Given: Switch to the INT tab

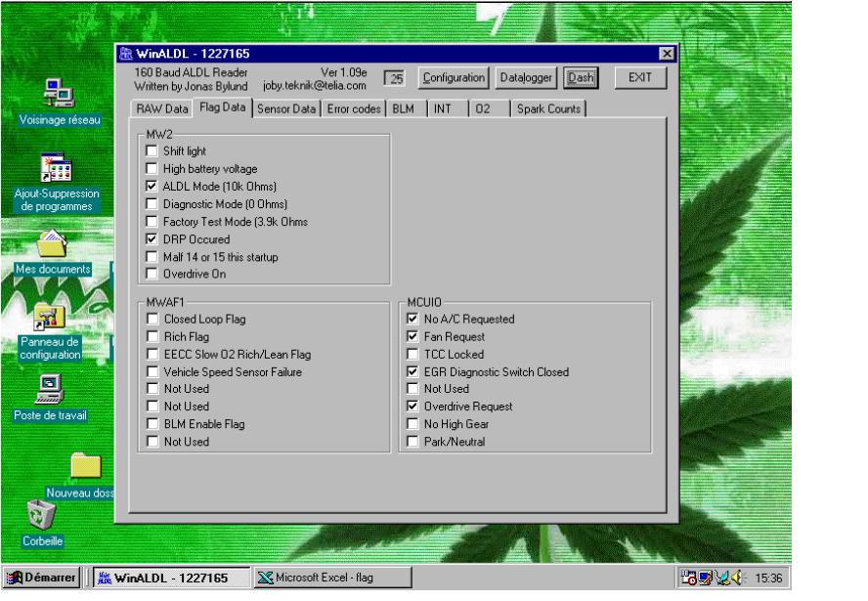Looking at the screenshot, I should [449, 109].
